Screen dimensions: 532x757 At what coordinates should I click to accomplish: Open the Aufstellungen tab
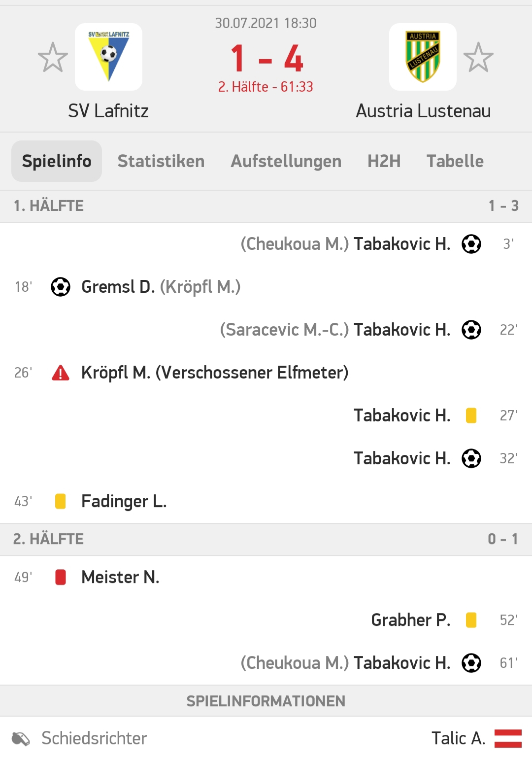(x=286, y=161)
